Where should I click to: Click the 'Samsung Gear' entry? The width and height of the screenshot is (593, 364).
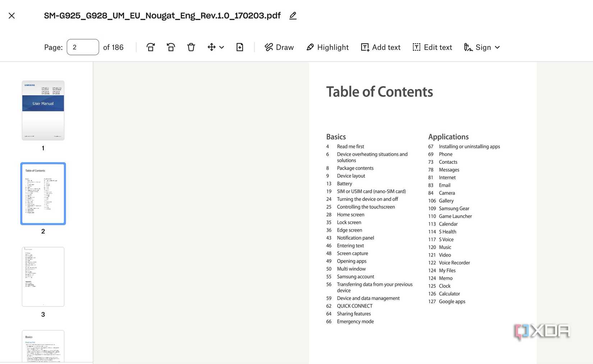coord(454,209)
